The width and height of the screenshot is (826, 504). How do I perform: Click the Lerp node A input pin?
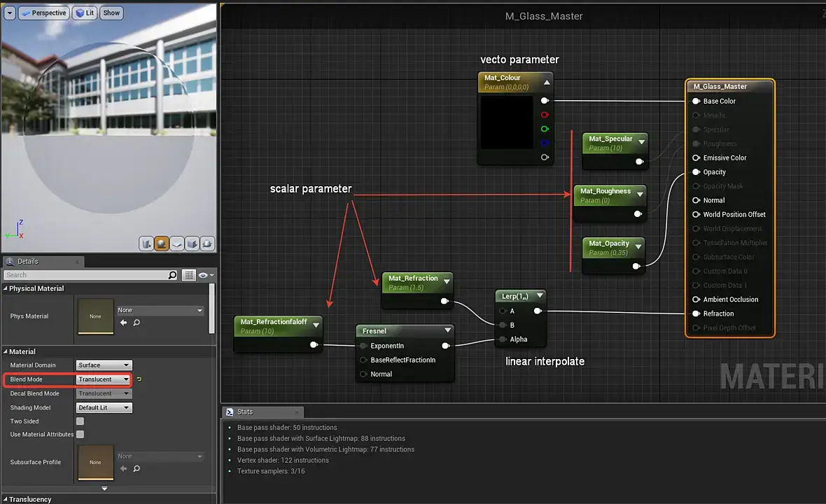(x=503, y=311)
